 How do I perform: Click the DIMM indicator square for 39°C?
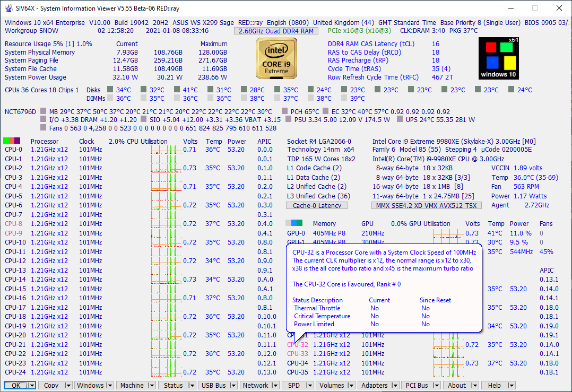[344, 98]
